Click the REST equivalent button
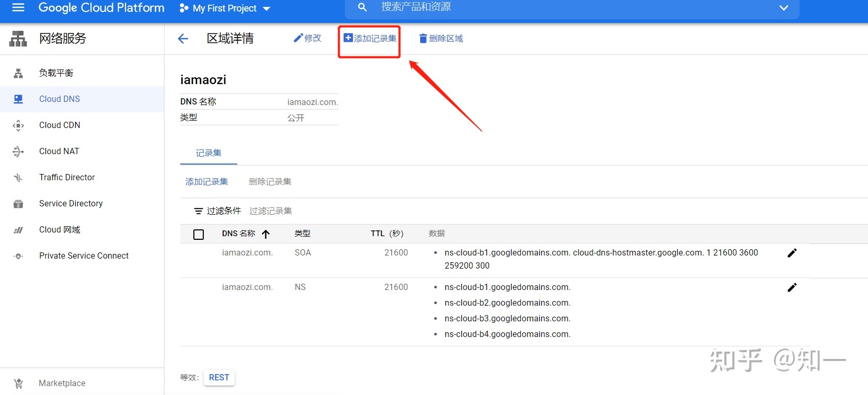 [x=219, y=377]
